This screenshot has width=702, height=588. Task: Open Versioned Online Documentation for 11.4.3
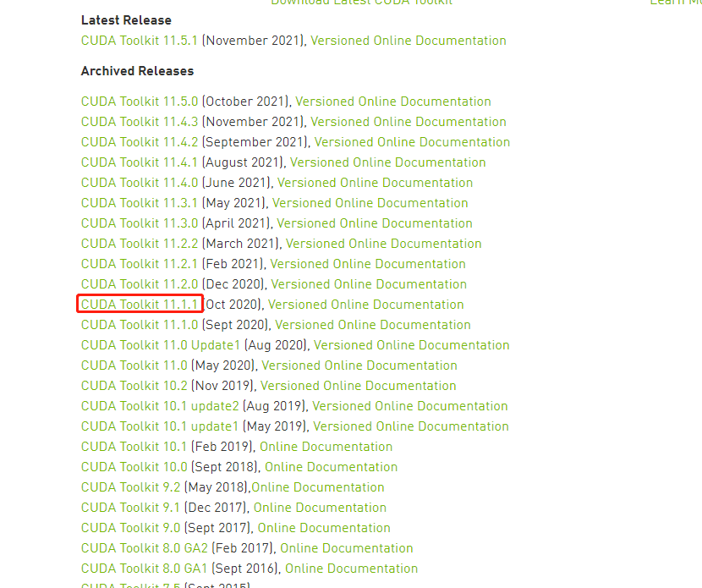coord(409,122)
